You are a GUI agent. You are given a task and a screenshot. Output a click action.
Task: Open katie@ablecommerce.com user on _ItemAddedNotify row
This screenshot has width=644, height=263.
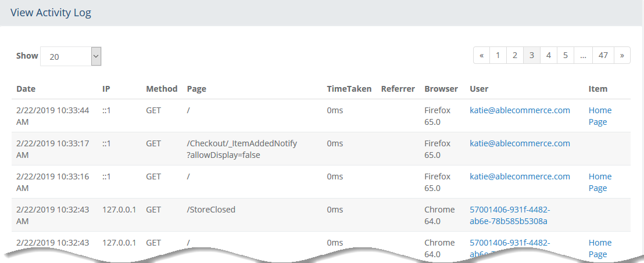(520, 143)
